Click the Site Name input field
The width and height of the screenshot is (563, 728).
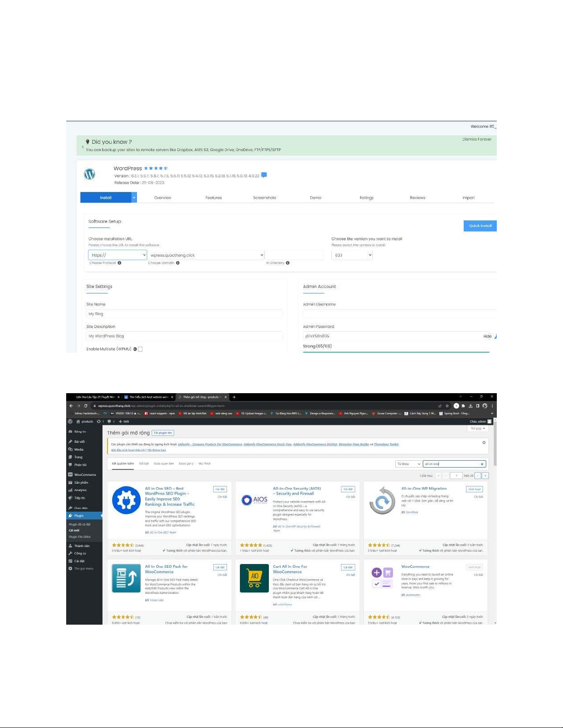click(184, 314)
